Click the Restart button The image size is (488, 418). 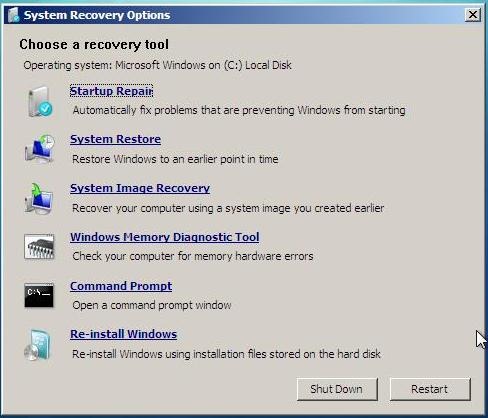click(430, 389)
